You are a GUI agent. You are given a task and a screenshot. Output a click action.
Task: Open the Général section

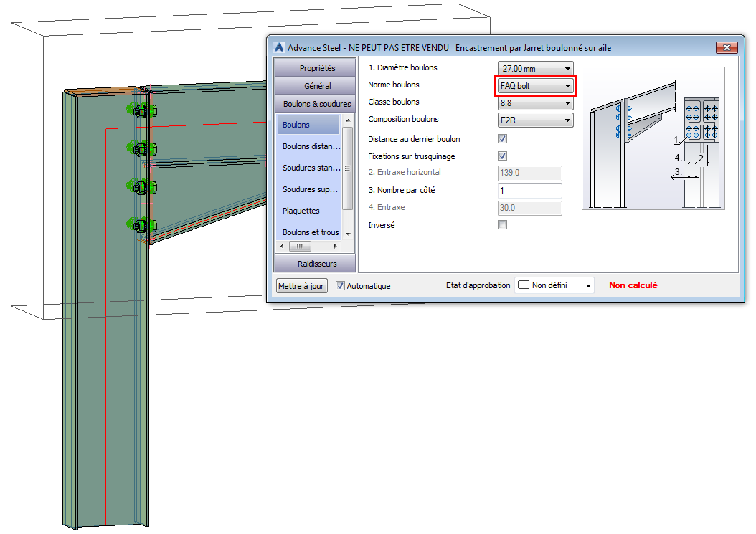coord(316,86)
